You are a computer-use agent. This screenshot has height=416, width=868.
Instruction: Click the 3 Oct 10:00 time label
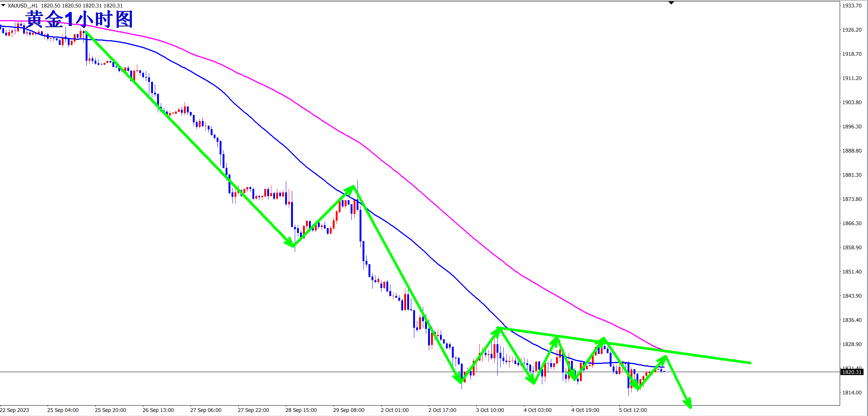(x=490, y=410)
